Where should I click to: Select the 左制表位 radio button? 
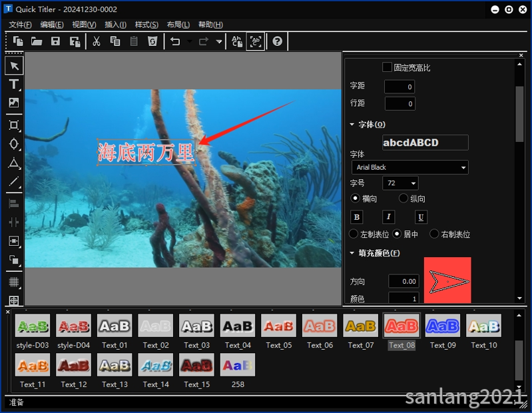coord(354,234)
